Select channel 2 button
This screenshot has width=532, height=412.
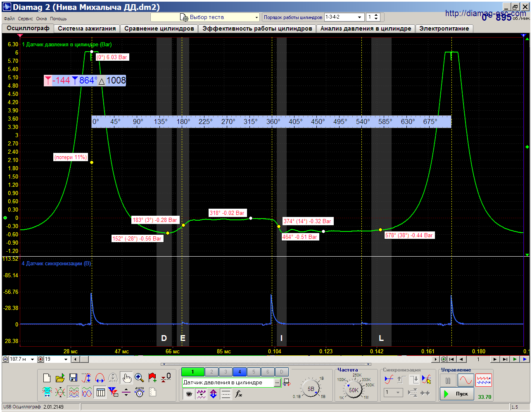tap(211, 372)
